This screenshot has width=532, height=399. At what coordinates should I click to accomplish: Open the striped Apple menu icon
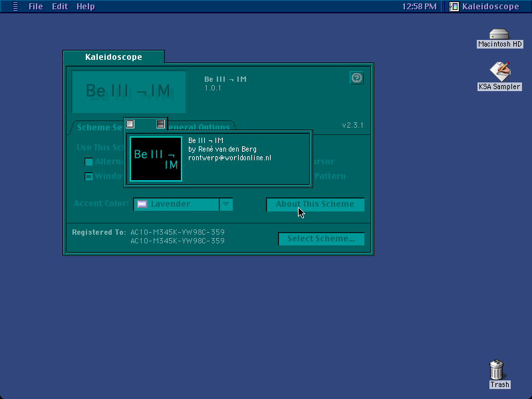click(15, 7)
